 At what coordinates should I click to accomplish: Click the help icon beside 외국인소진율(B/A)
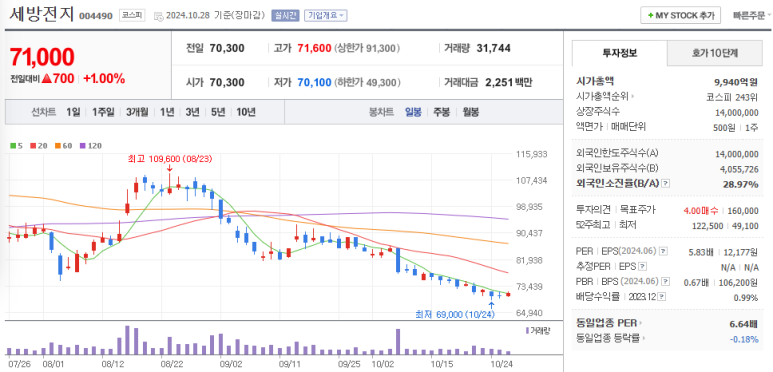tap(666, 184)
